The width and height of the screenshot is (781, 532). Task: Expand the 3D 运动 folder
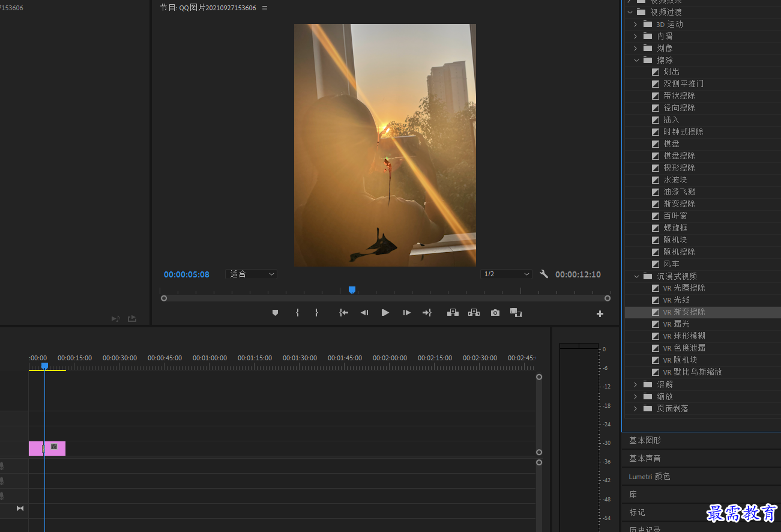coord(636,24)
